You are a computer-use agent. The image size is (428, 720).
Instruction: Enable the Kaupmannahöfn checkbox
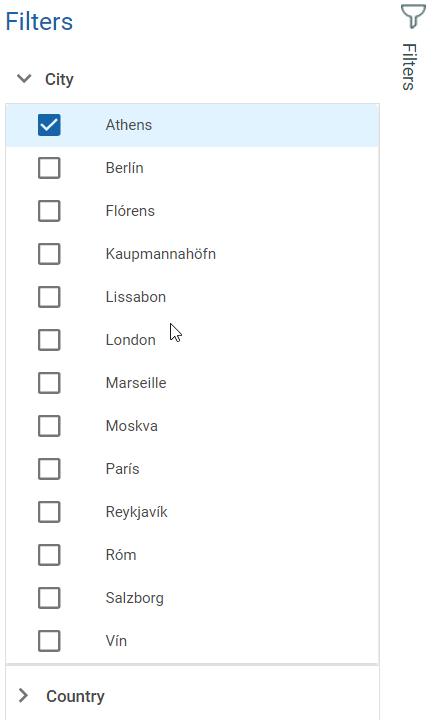(49, 254)
